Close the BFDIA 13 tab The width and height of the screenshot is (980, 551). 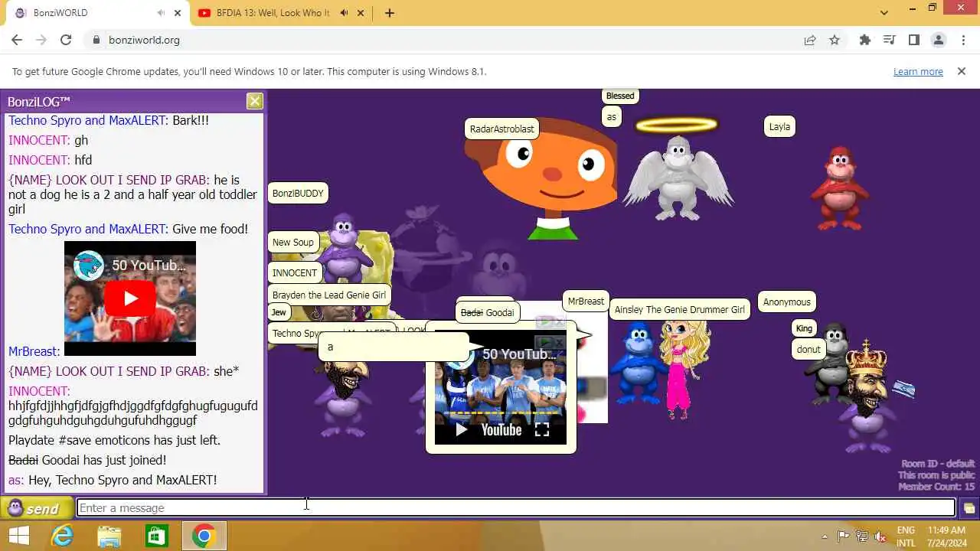pyautogui.click(x=361, y=13)
